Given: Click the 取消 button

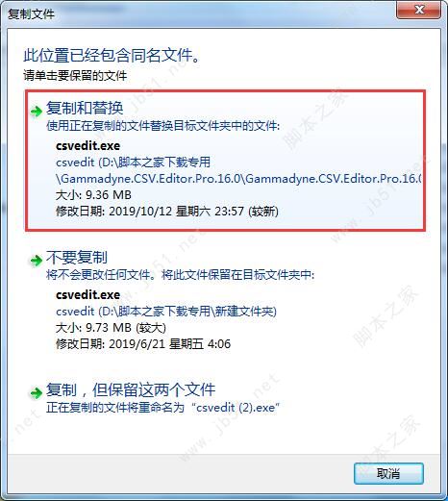Looking at the screenshot, I should [x=388, y=473].
